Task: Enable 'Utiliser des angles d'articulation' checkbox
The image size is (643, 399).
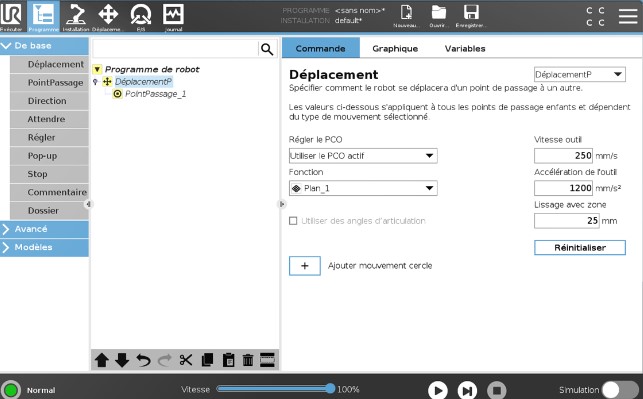Action: [293, 221]
